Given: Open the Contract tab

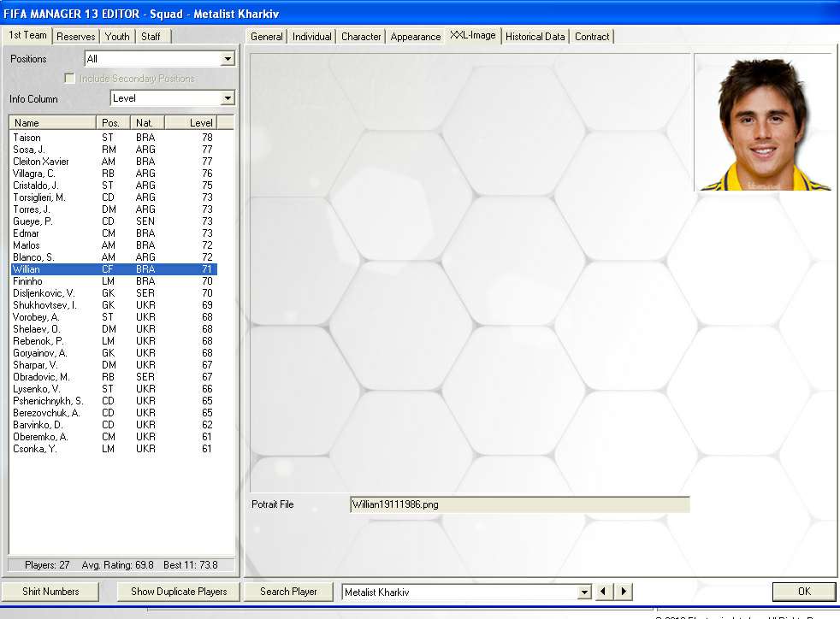Looking at the screenshot, I should tap(592, 37).
